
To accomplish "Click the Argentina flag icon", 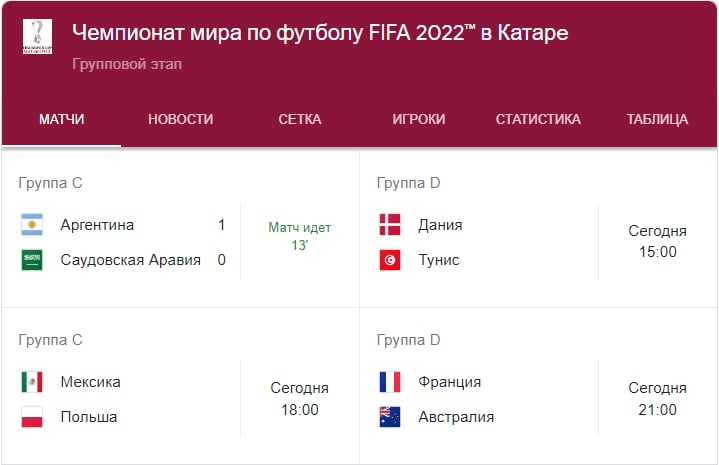I will click(32, 225).
